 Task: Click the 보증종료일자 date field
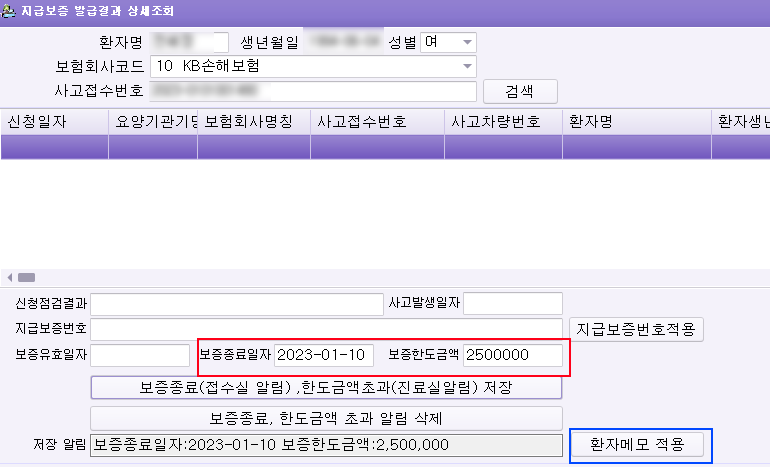(x=323, y=355)
